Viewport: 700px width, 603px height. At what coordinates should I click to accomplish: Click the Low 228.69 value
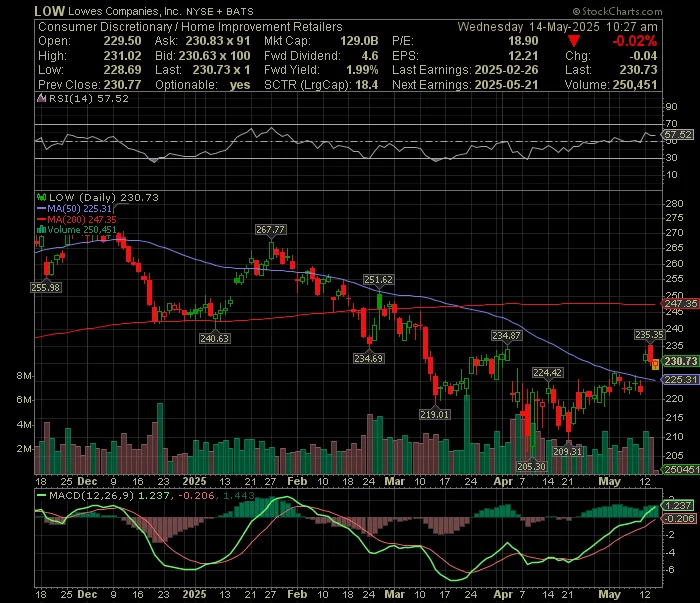coord(122,70)
